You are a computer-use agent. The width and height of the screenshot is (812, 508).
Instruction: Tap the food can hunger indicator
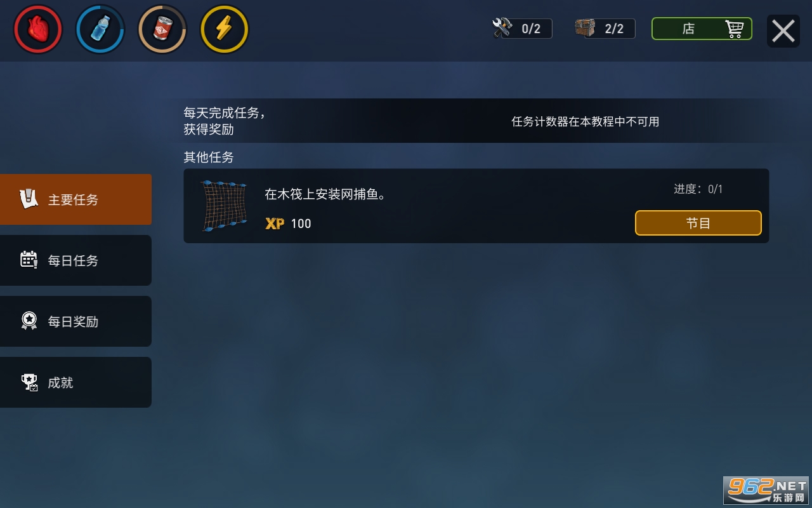tap(162, 29)
